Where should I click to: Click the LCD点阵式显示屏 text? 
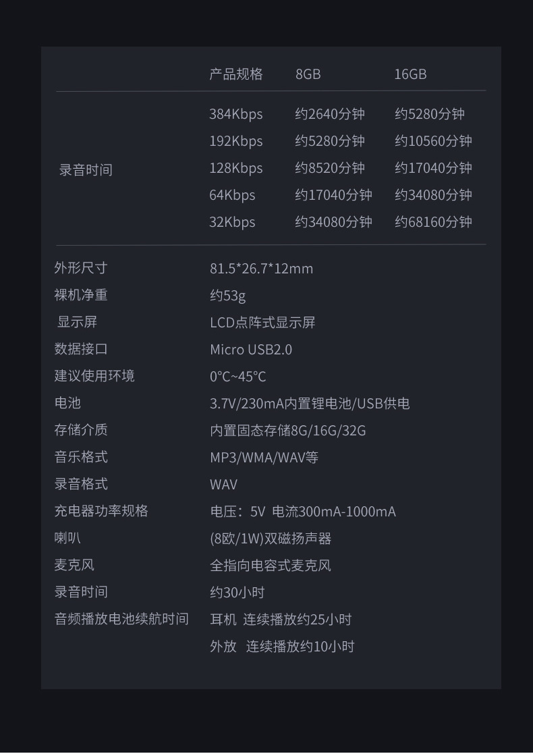point(262,323)
